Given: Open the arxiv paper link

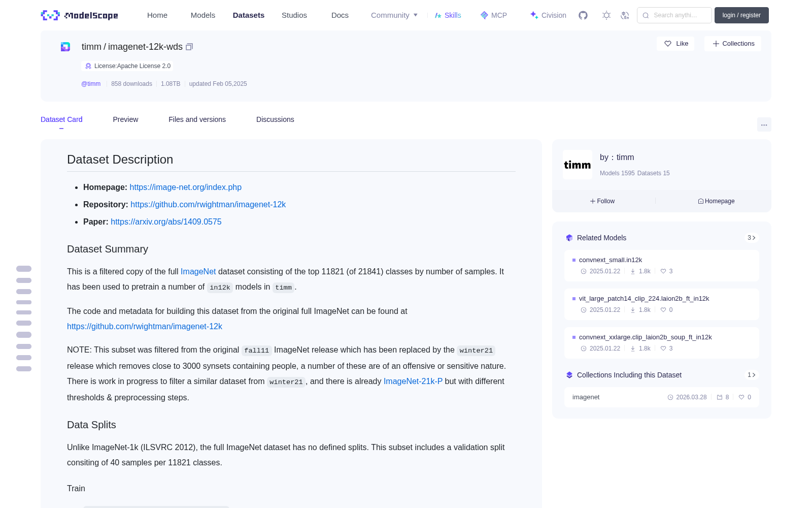Looking at the screenshot, I should tap(166, 222).
